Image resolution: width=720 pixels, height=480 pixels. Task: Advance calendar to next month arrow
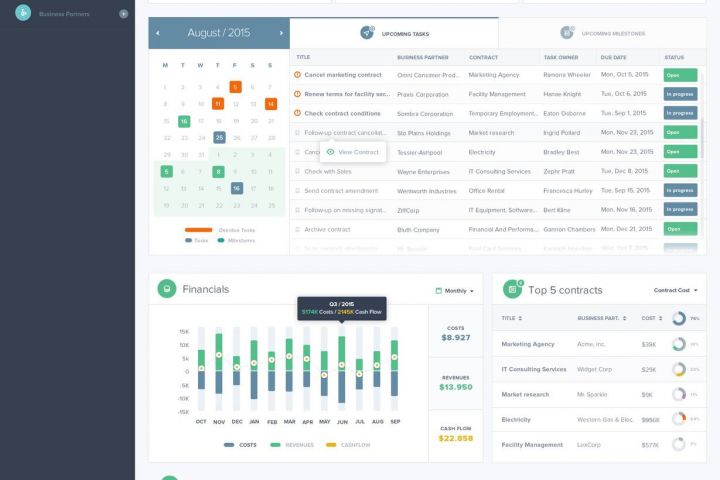click(x=281, y=33)
